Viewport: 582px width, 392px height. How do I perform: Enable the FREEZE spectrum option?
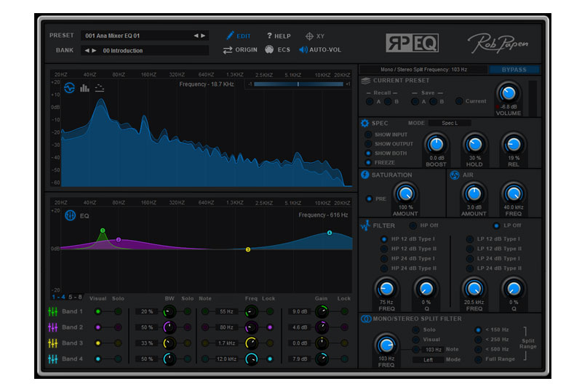(x=368, y=162)
